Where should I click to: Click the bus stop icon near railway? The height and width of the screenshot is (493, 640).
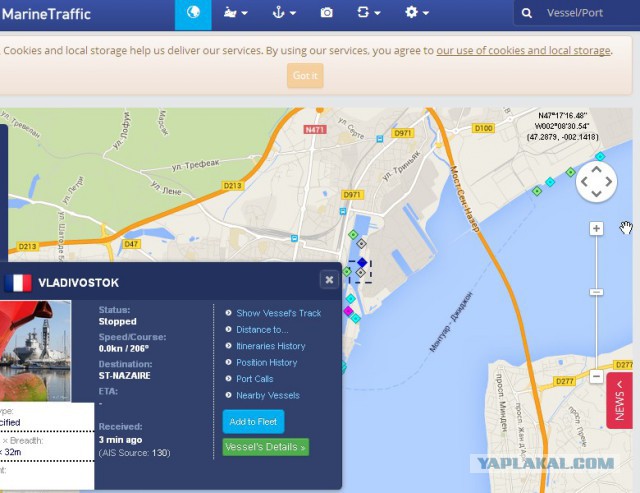tap(294, 238)
